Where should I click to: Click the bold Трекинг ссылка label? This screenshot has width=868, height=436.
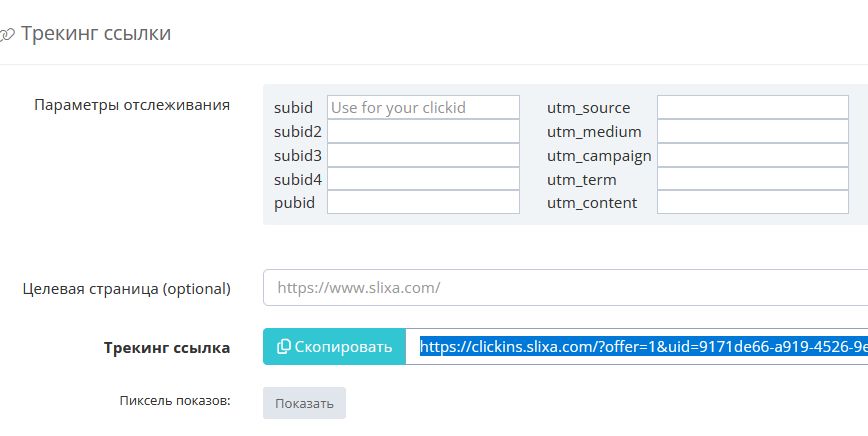coord(166,348)
